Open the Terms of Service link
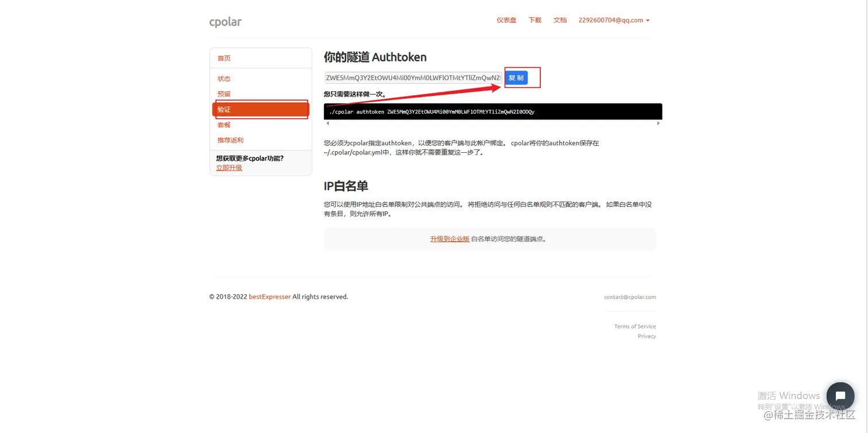Image resolution: width=868 pixels, height=433 pixels. point(635,326)
